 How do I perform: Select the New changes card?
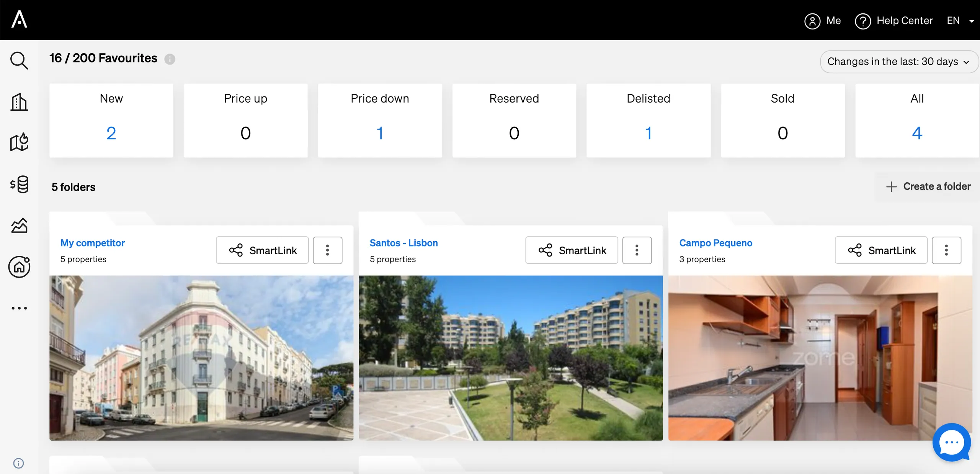click(x=111, y=121)
